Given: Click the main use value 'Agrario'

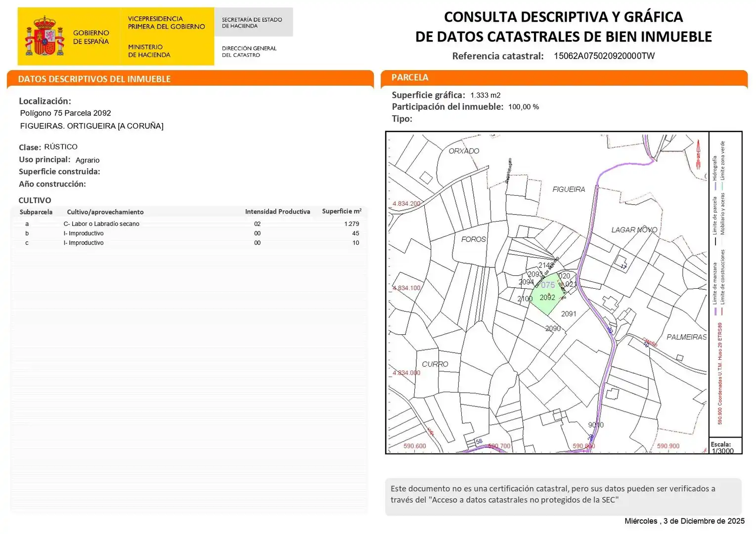Looking at the screenshot, I should [x=88, y=160].
